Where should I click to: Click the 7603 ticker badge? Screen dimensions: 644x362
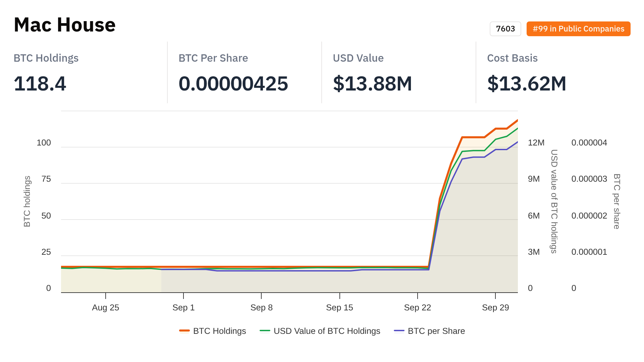click(x=505, y=29)
